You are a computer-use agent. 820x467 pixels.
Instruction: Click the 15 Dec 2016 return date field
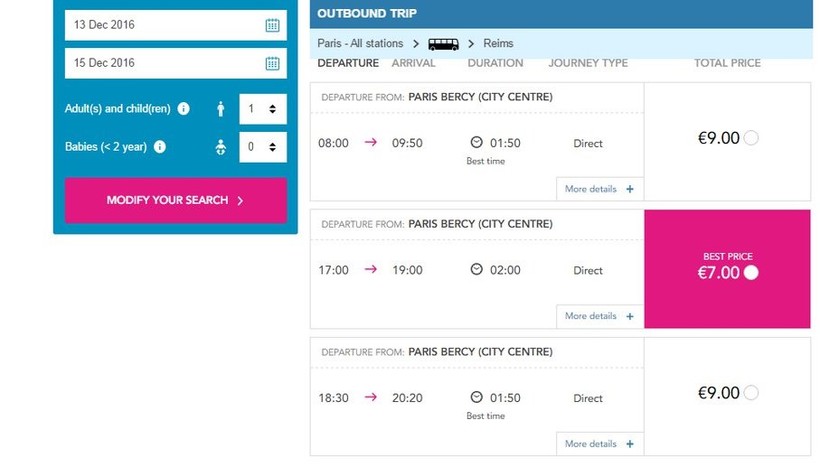coord(162,63)
